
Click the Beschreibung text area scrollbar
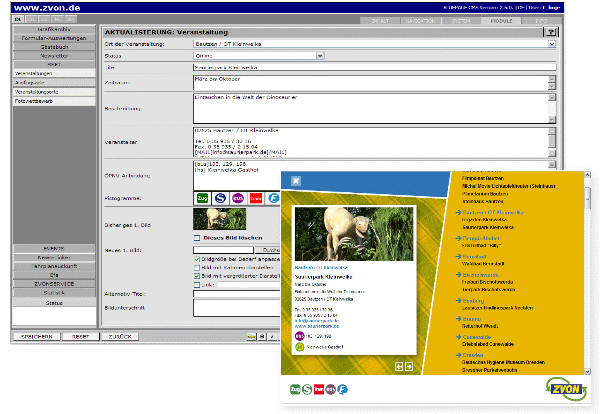click(552, 105)
